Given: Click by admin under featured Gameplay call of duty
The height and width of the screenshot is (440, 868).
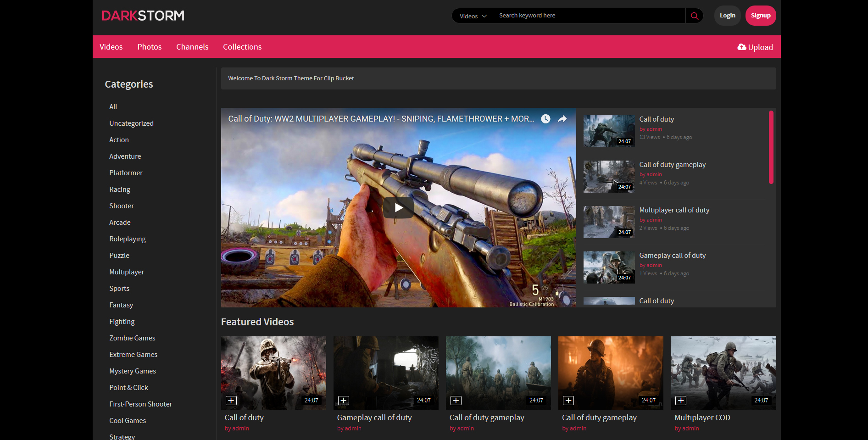Looking at the screenshot, I should tap(349, 429).
